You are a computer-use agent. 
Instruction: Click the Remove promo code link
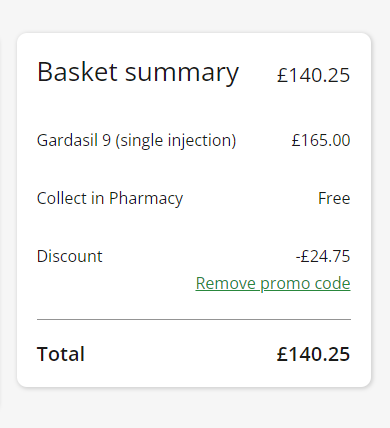pos(273,284)
